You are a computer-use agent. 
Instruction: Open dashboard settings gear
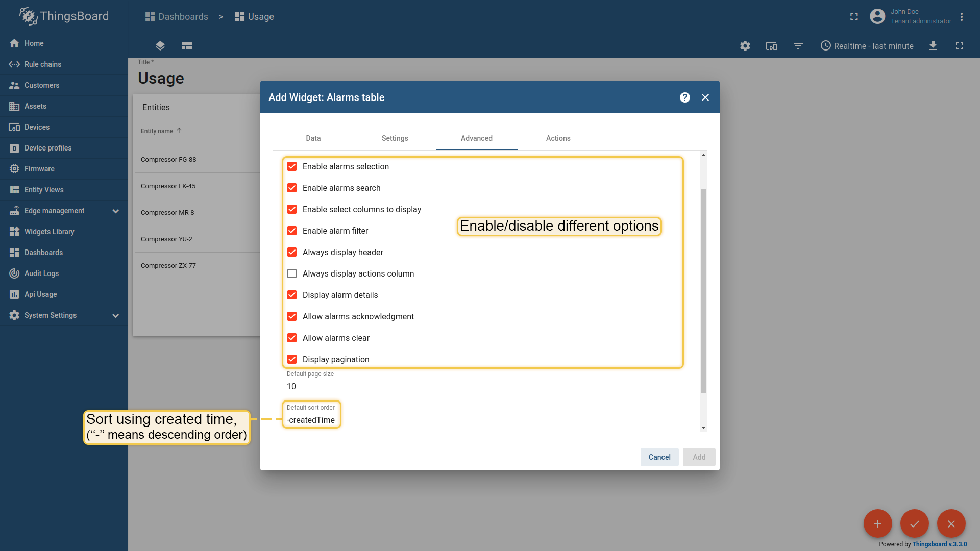[745, 46]
